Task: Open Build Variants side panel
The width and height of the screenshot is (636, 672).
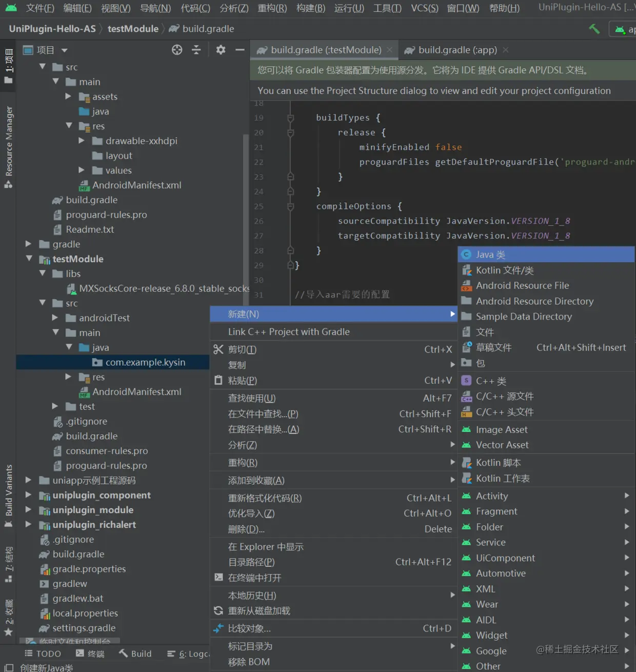Action: tap(8, 496)
